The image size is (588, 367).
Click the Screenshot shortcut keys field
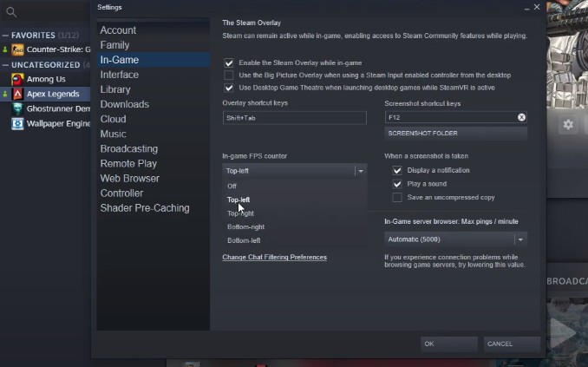pos(455,117)
